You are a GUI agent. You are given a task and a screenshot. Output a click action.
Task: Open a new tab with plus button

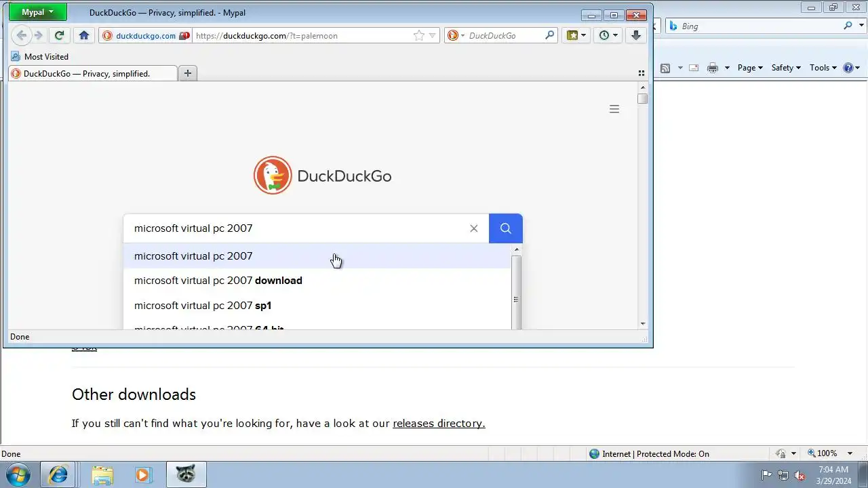(188, 73)
